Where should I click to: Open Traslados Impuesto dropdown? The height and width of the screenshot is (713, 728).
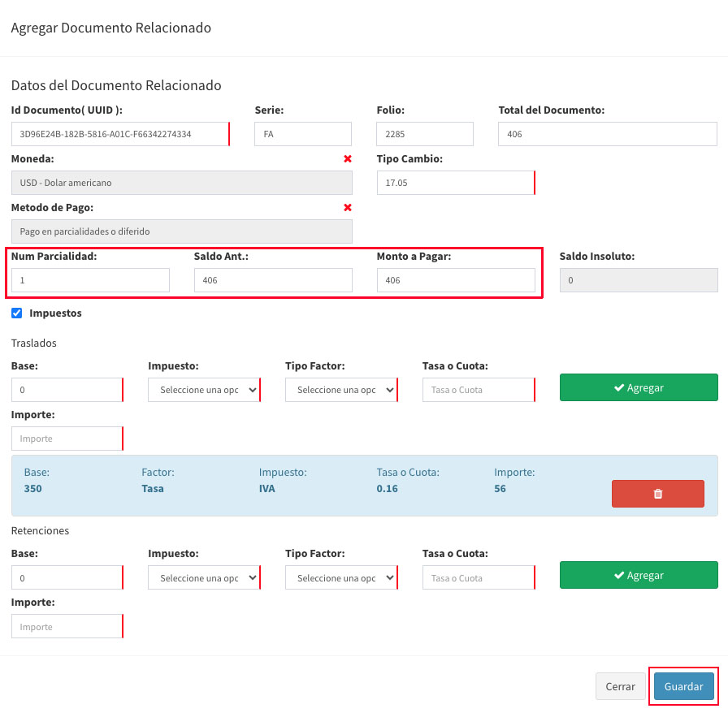pos(204,390)
